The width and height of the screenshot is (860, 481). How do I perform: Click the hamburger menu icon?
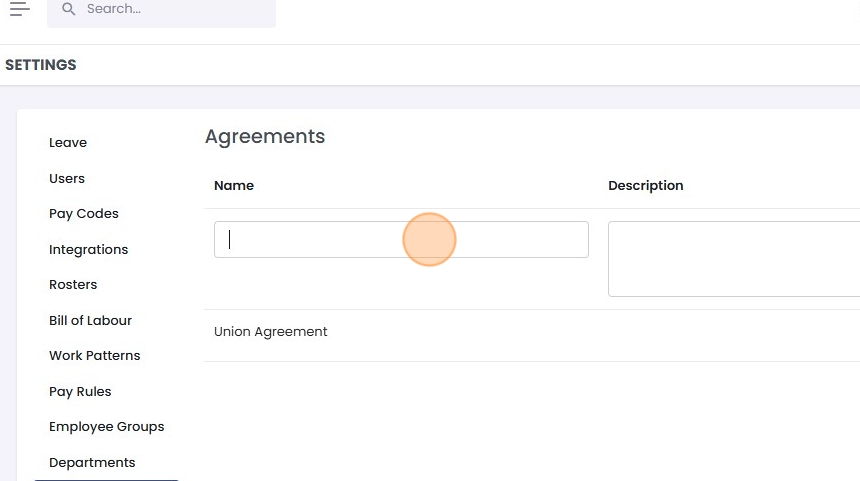tap(20, 9)
